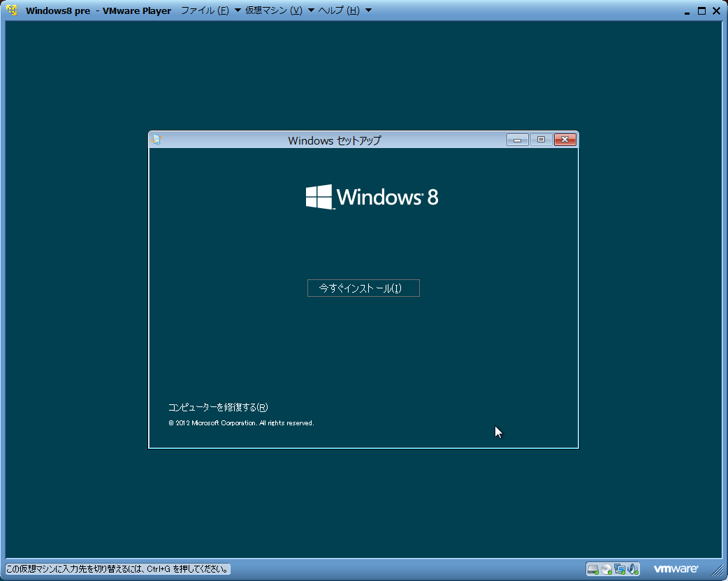Maximize the VMware Player window
Viewport: 728px width, 581px height.
click(x=701, y=10)
